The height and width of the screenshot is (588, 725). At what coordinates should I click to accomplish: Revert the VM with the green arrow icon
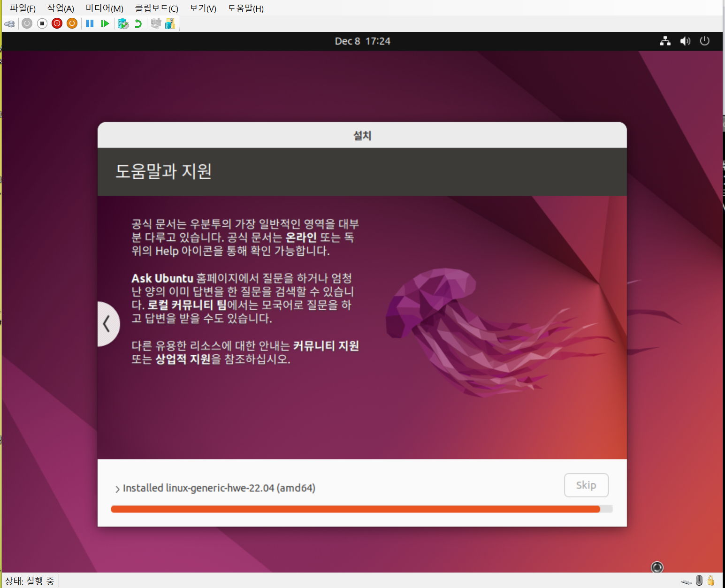[x=138, y=23]
